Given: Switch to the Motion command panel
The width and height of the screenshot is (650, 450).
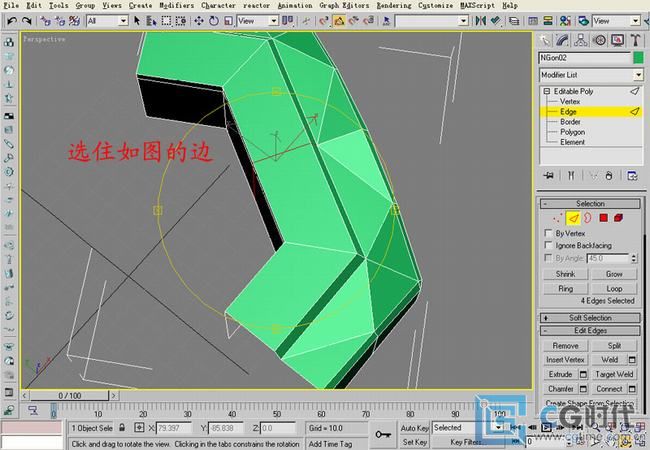Looking at the screenshot, I should [x=599, y=40].
